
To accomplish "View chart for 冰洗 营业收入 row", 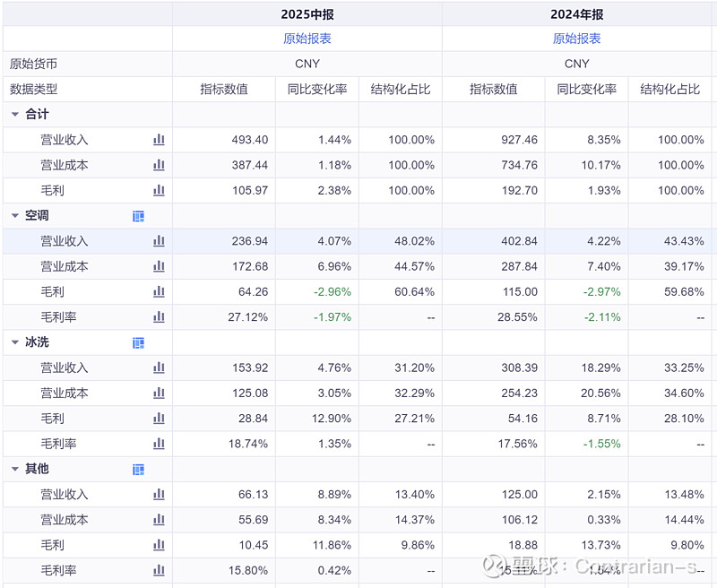I will [159, 367].
